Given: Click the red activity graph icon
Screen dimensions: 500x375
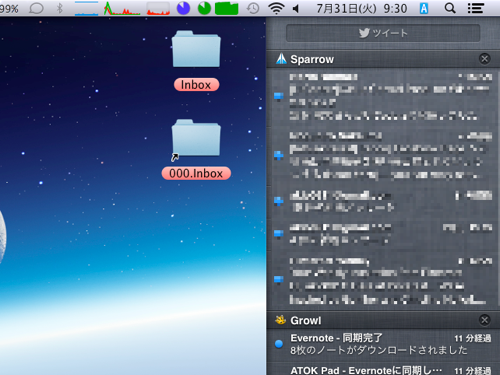Looking at the screenshot, I should (x=158, y=8).
